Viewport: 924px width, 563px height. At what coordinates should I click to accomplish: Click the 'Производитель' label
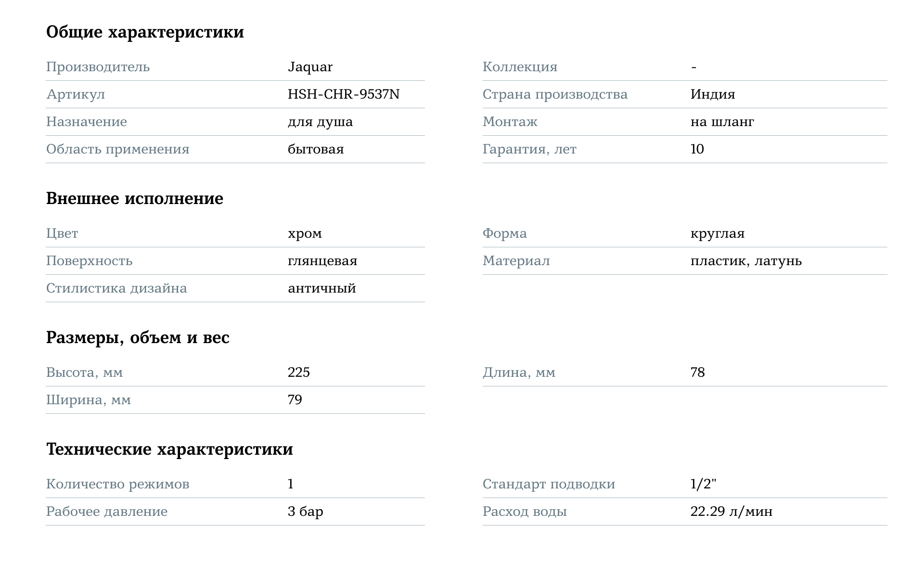(98, 67)
